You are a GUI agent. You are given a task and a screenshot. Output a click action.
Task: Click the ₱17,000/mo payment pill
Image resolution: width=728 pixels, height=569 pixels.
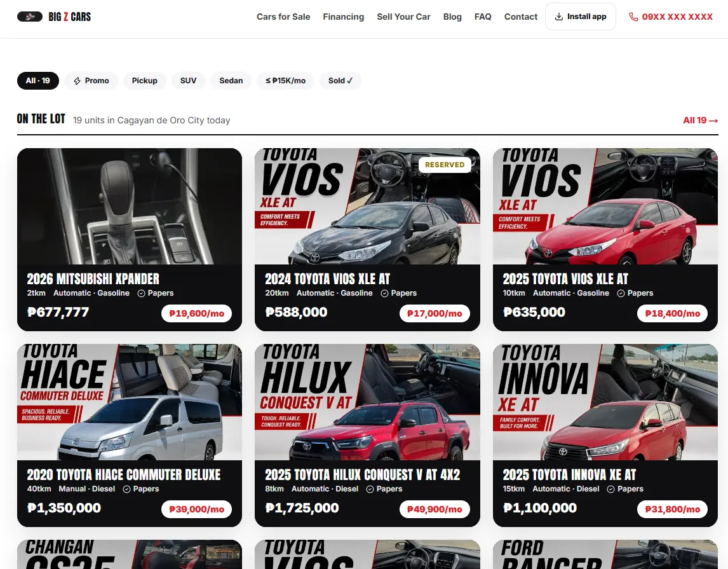[435, 313]
